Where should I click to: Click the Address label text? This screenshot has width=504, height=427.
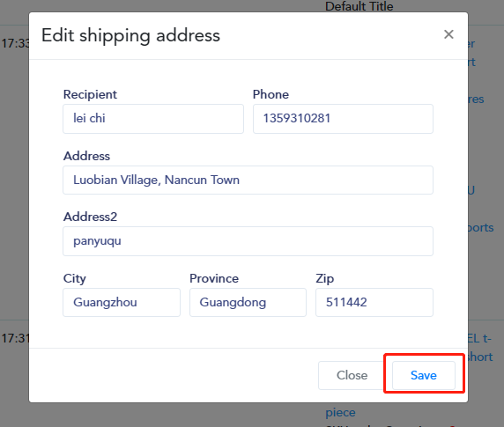86,156
